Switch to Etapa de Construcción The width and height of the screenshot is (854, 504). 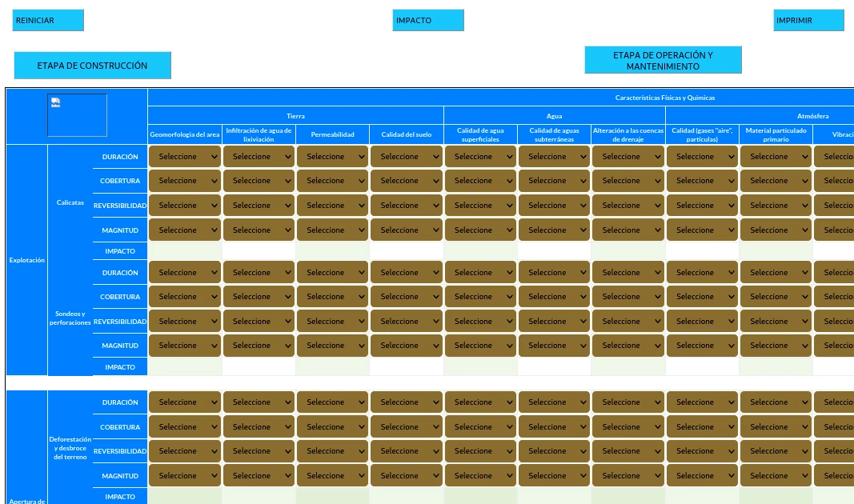point(93,66)
